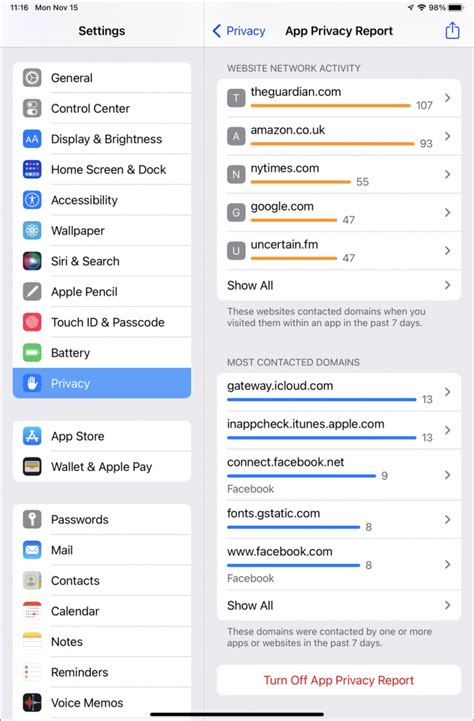The image size is (474, 721).
Task: Show All website network activity
Action: 339,286
